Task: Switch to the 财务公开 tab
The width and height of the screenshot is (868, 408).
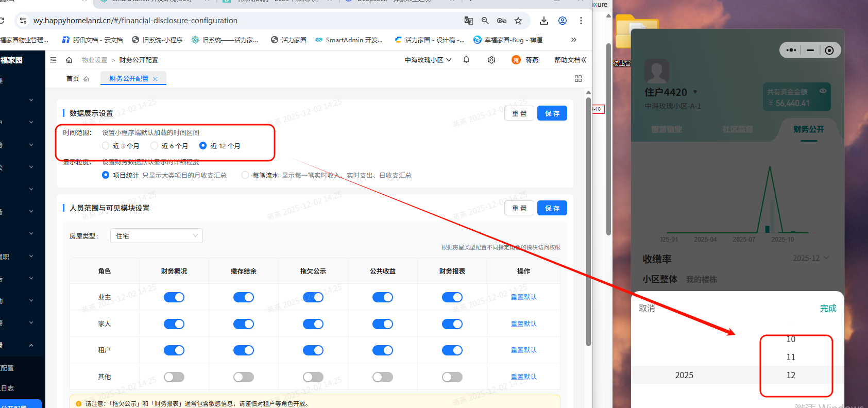Action: pos(809,129)
